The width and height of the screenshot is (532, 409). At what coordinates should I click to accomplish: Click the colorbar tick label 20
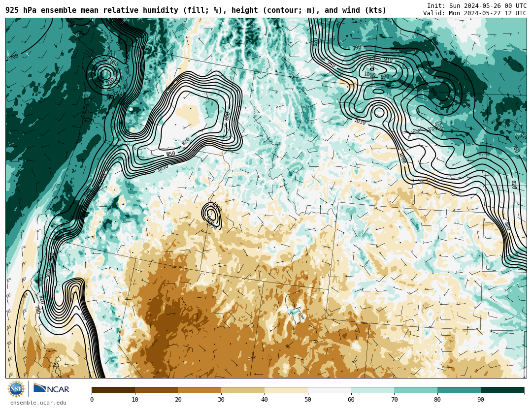[178, 400]
